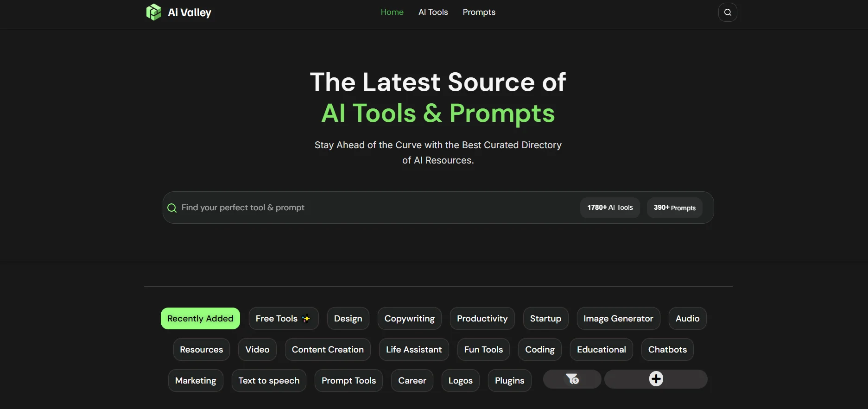Select the Chatbots category chip
The height and width of the screenshot is (409, 868).
[x=667, y=349]
